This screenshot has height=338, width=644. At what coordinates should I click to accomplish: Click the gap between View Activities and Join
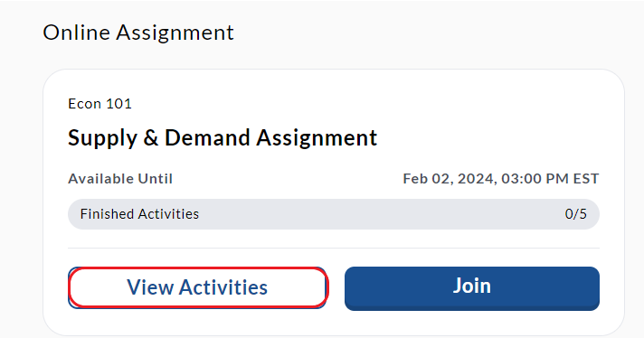click(336, 288)
